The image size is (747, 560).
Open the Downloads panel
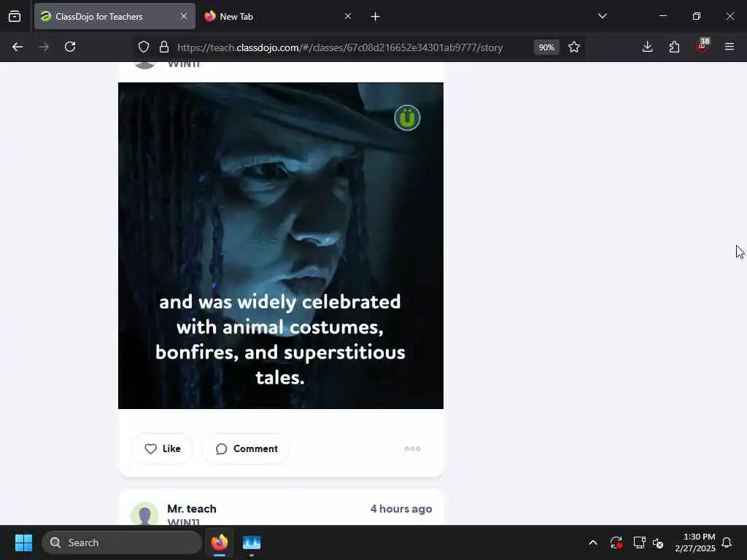[x=648, y=47]
